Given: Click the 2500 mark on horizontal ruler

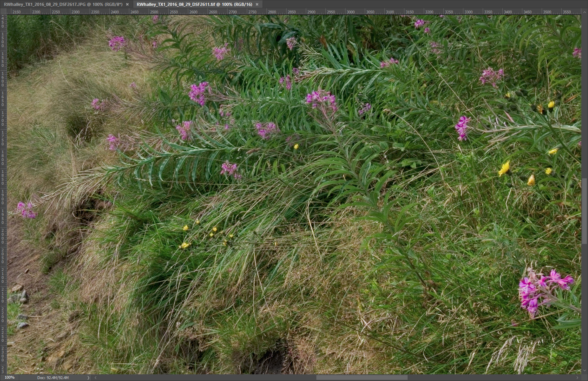Looking at the screenshot, I should (x=154, y=12).
